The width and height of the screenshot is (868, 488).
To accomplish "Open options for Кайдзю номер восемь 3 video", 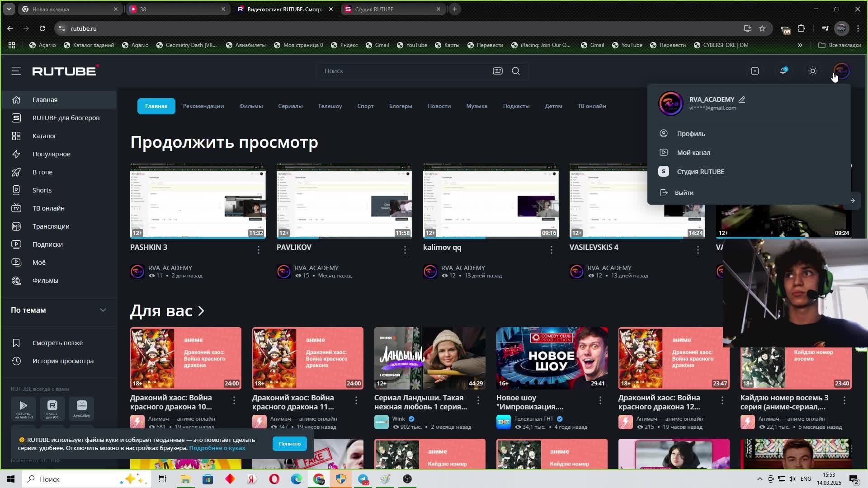I will click(844, 400).
